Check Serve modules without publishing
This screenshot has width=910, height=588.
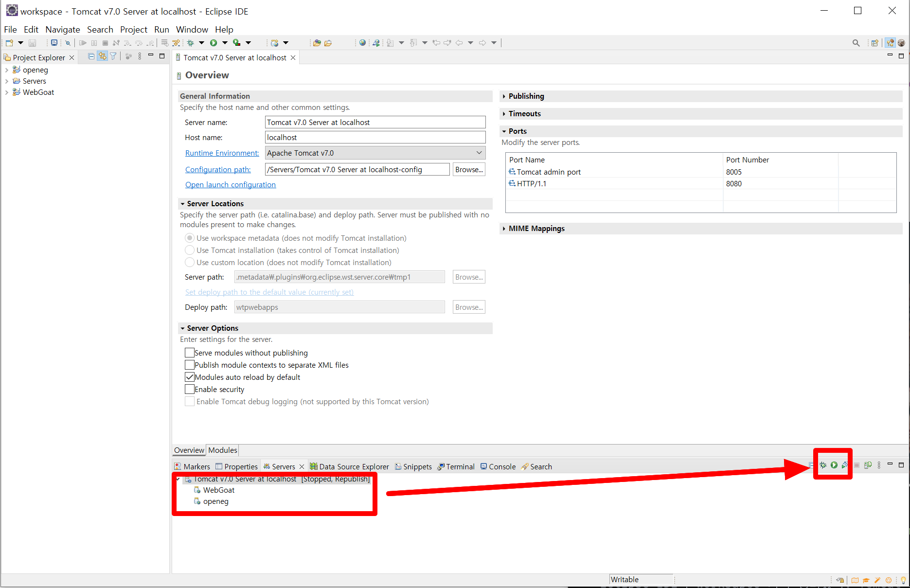point(190,353)
